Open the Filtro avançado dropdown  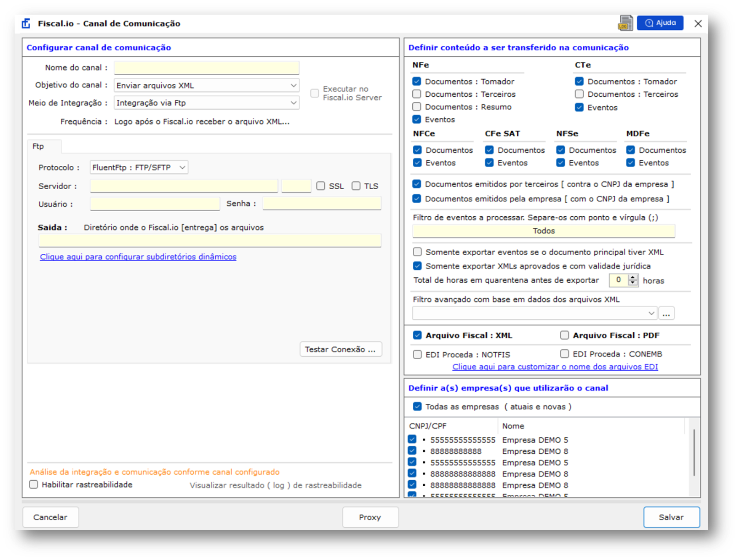click(x=535, y=313)
